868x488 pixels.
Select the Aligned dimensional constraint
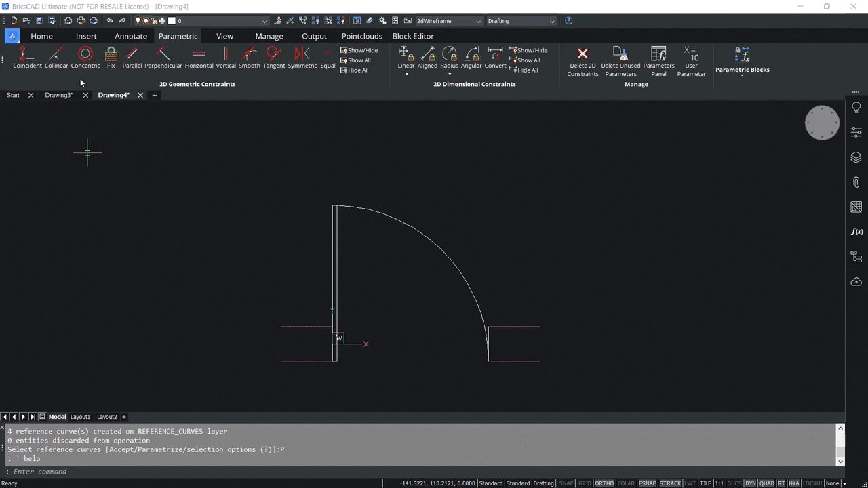click(x=428, y=58)
